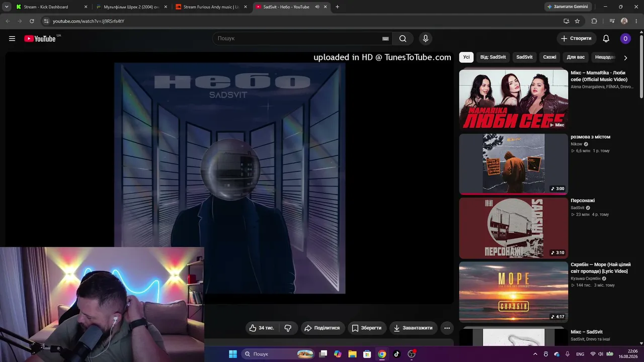Open the on-screen keyboard icon in search box
Viewport: 644px width, 362px height.
pyautogui.click(x=385, y=39)
